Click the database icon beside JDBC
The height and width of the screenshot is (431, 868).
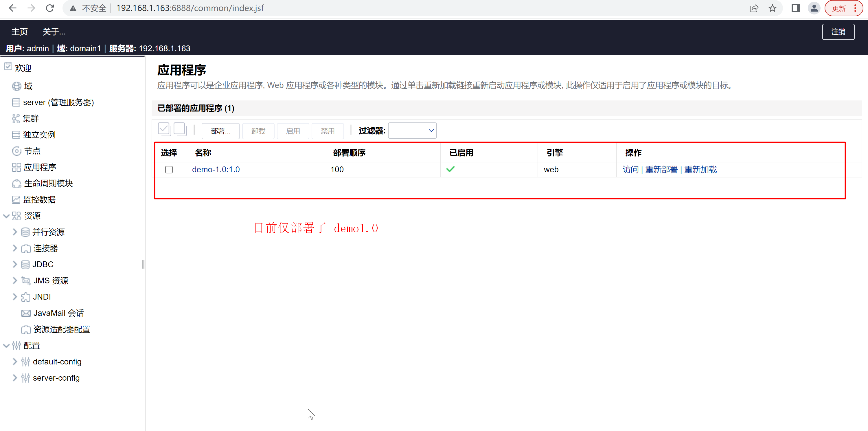click(x=25, y=265)
